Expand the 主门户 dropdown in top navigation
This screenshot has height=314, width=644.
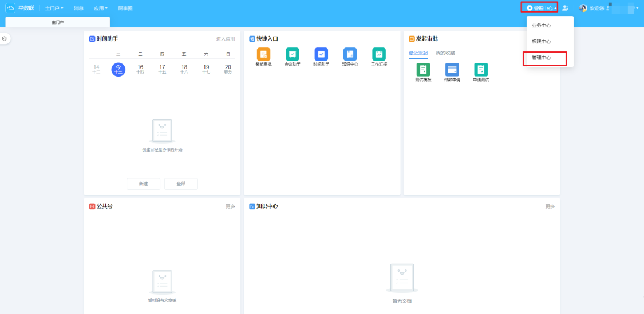pyautogui.click(x=54, y=8)
